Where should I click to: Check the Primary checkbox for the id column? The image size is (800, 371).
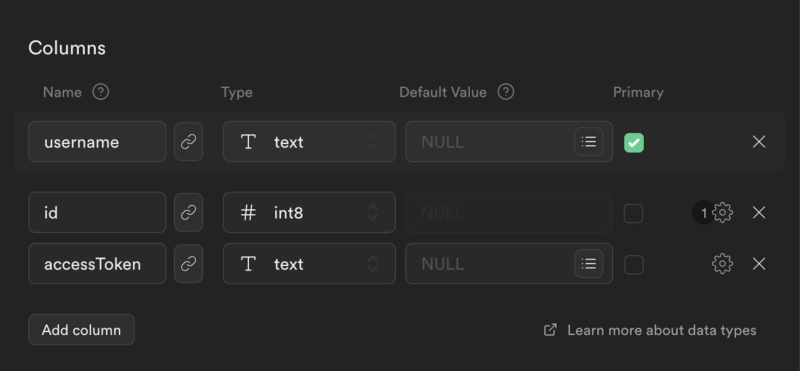634,213
